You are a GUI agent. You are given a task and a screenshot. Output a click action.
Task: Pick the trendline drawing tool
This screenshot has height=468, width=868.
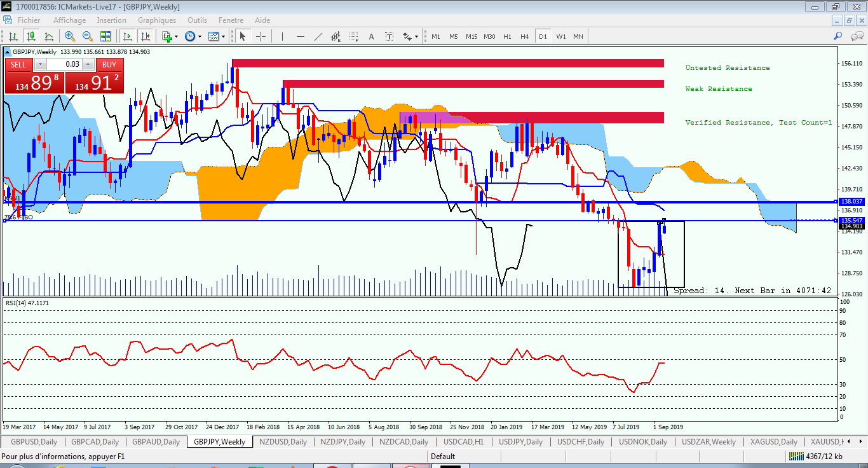[318, 36]
